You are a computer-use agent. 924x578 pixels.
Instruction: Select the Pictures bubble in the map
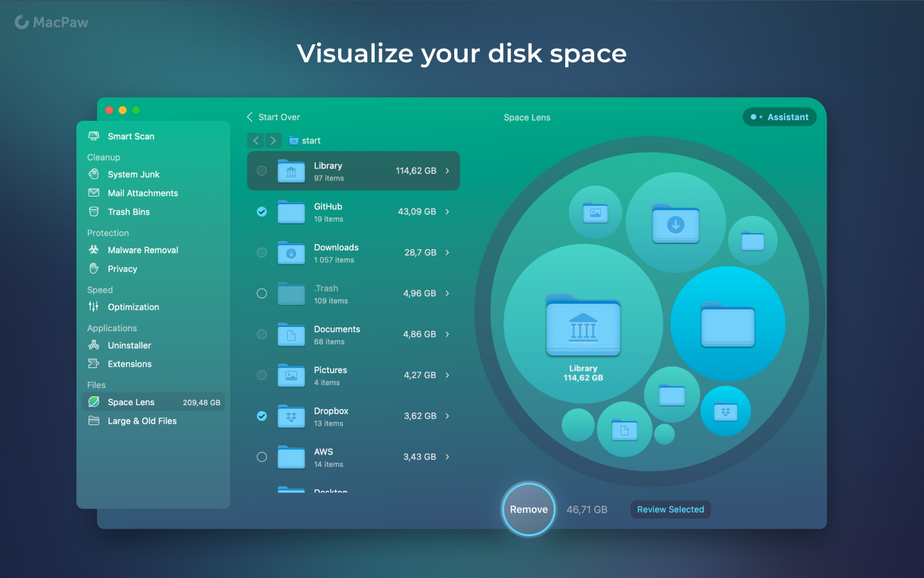tap(595, 213)
